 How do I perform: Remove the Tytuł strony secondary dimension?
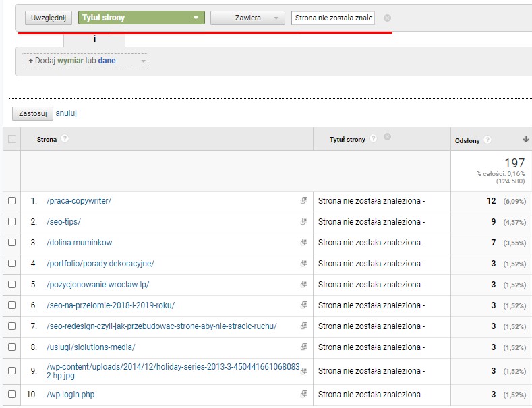387,136
